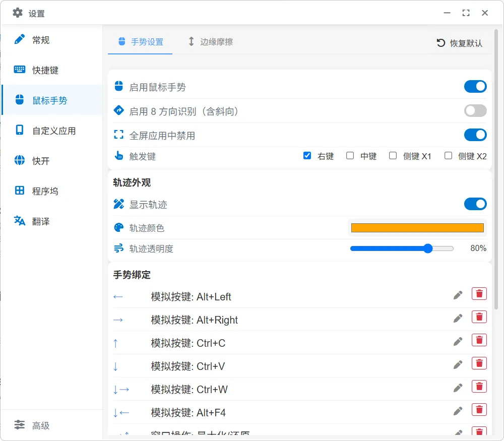Click the mouse icon beside 启用鼠标手势

118,86
